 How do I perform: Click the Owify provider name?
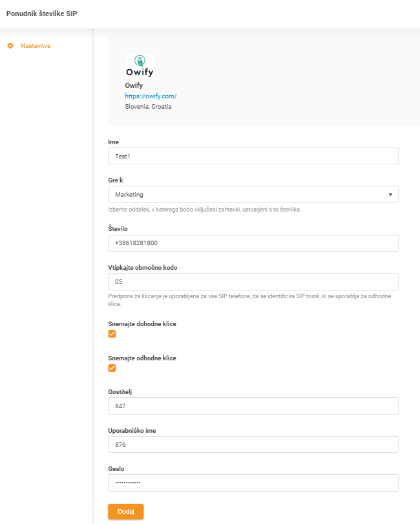pos(135,85)
